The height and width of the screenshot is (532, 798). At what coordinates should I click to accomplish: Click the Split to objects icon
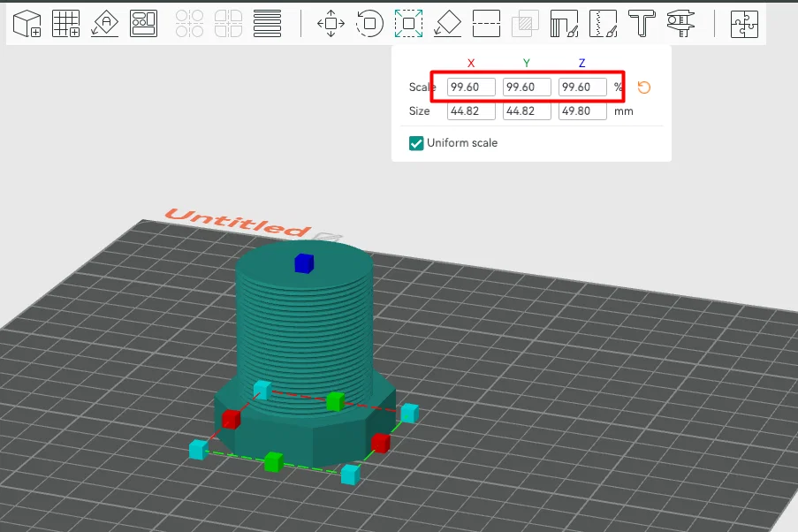pyautogui.click(x=189, y=23)
